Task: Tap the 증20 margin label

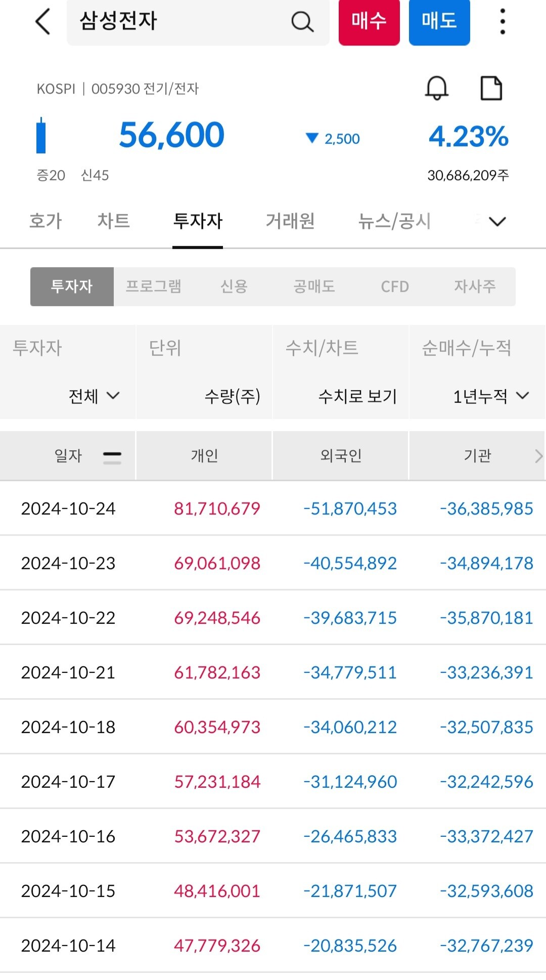Action: [x=51, y=175]
